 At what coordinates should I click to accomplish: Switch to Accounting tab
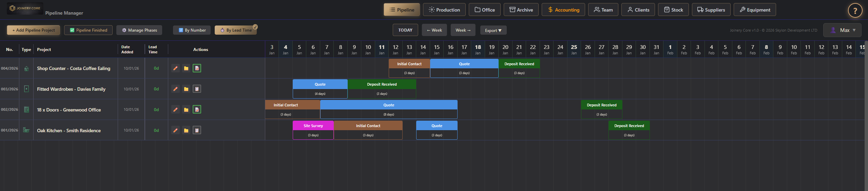563,10
